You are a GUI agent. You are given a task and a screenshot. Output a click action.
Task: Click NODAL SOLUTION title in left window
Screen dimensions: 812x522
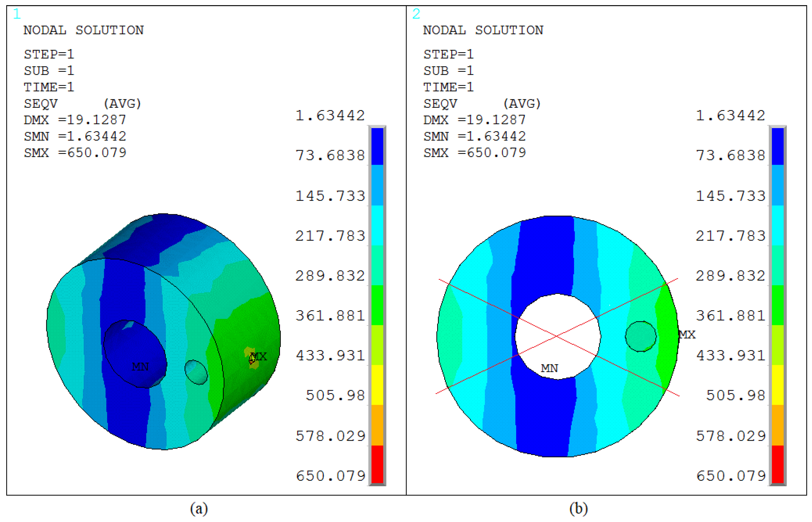click(83, 30)
